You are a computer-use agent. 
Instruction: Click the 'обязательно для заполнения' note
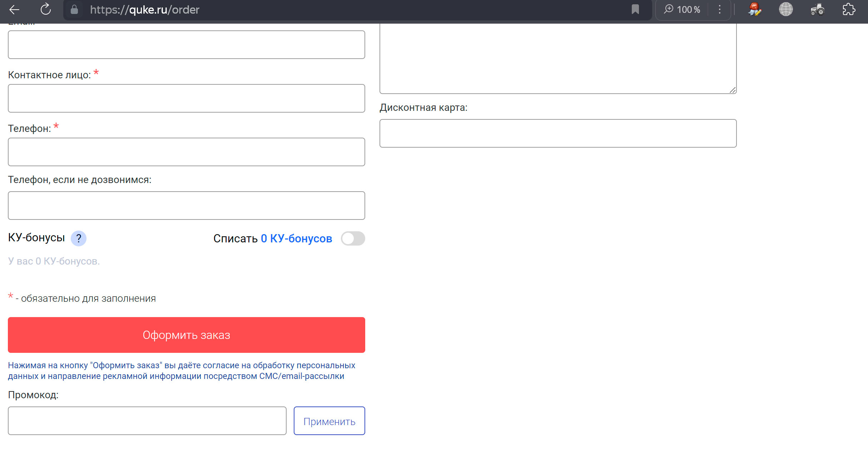coord(88,298)
